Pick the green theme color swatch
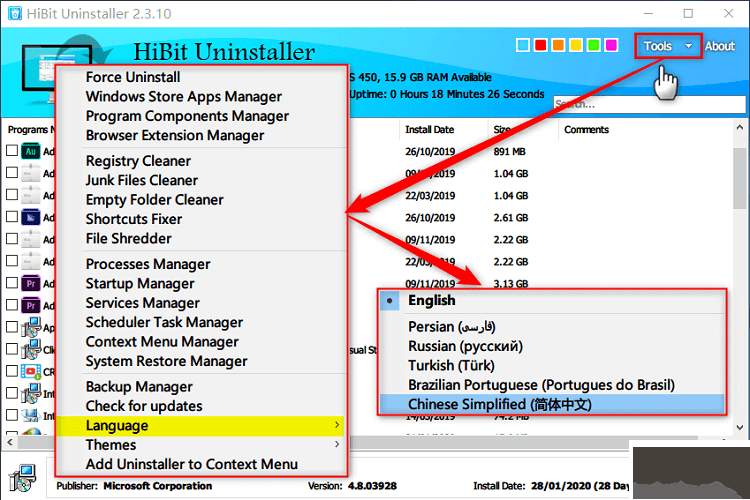The width and height of the screenshot is (750, 500). [594, 45]
